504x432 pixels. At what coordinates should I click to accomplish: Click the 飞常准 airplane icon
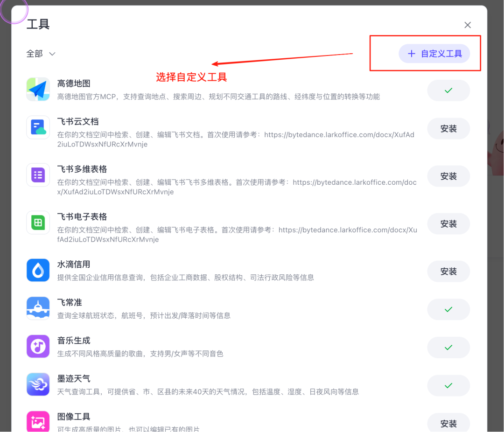pos(38,308)
